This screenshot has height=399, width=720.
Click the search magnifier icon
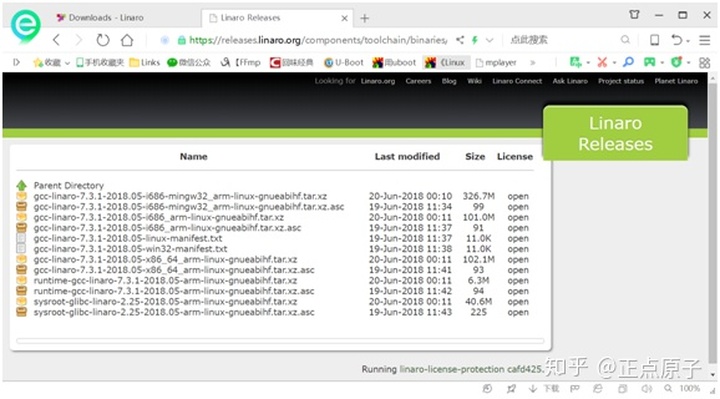625,39
